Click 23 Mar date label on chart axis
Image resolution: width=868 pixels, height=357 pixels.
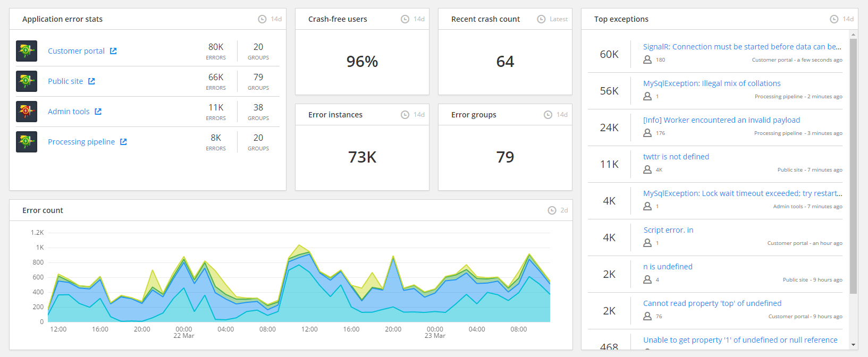click(x=435, y=336)
